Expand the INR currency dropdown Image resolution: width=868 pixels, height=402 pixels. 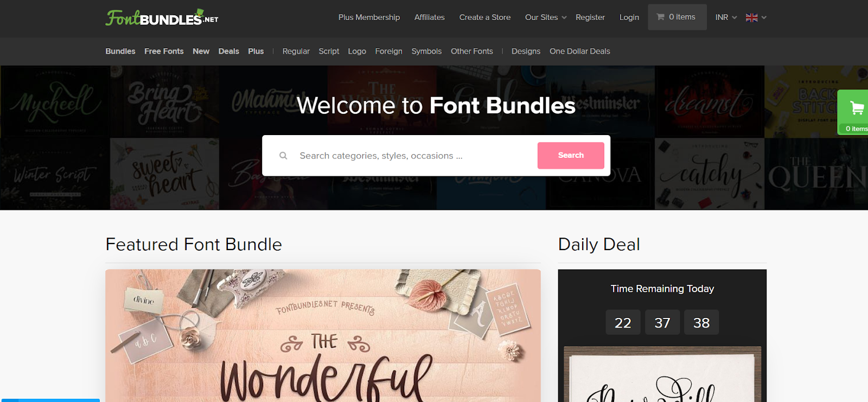pyautogui.click(x=726, y=17)
